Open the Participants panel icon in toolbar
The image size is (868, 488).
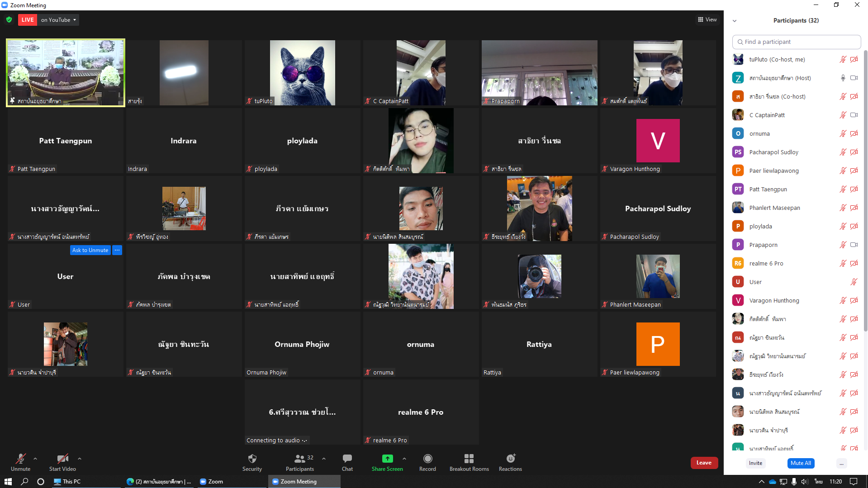300,459
